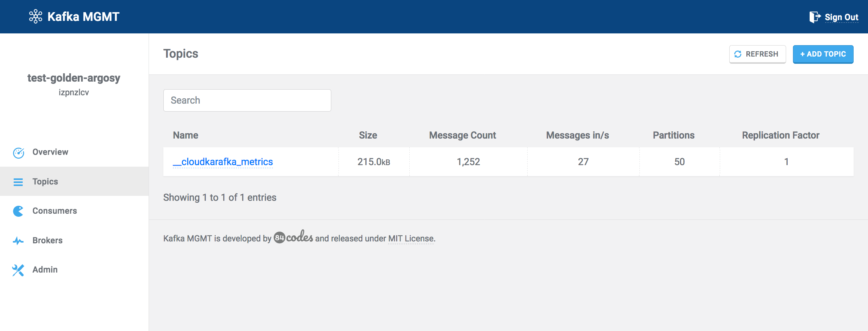
Task: Navigate to the Admin page
Action: coord(74,270)
